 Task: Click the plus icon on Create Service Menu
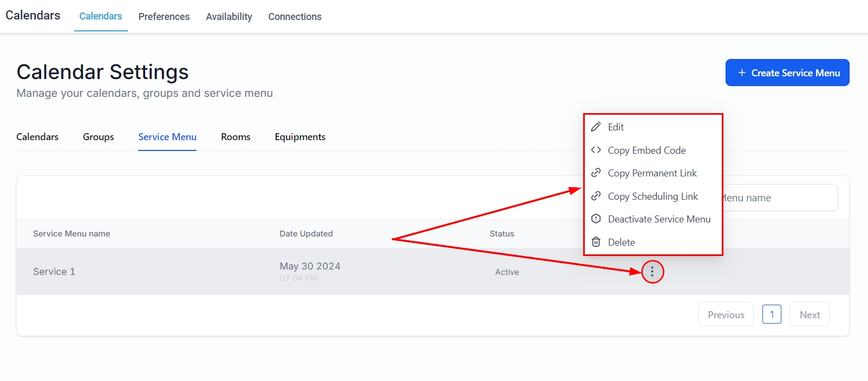pyautogui.click(x=742, y=73)
